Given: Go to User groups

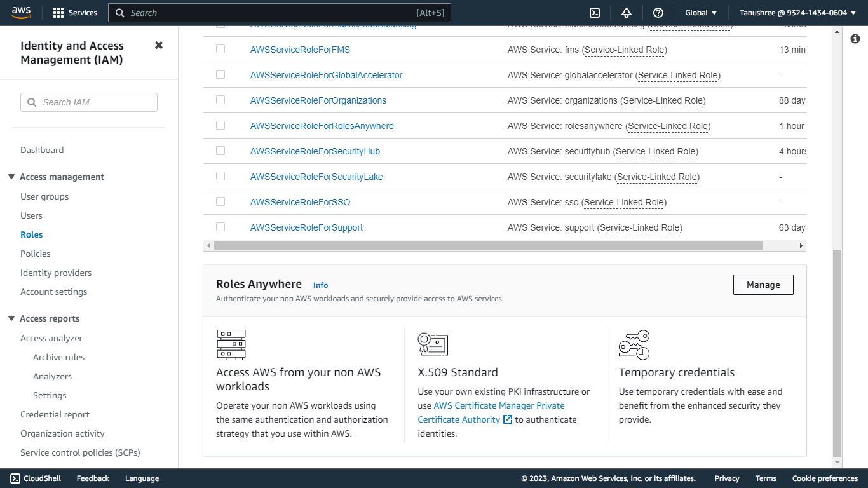Looking at the screenshot, I should 44,196.
